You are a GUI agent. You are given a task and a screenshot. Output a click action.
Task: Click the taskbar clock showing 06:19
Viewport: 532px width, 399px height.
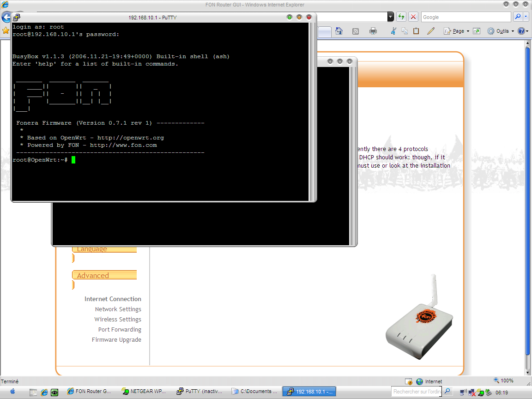point(502,393)
